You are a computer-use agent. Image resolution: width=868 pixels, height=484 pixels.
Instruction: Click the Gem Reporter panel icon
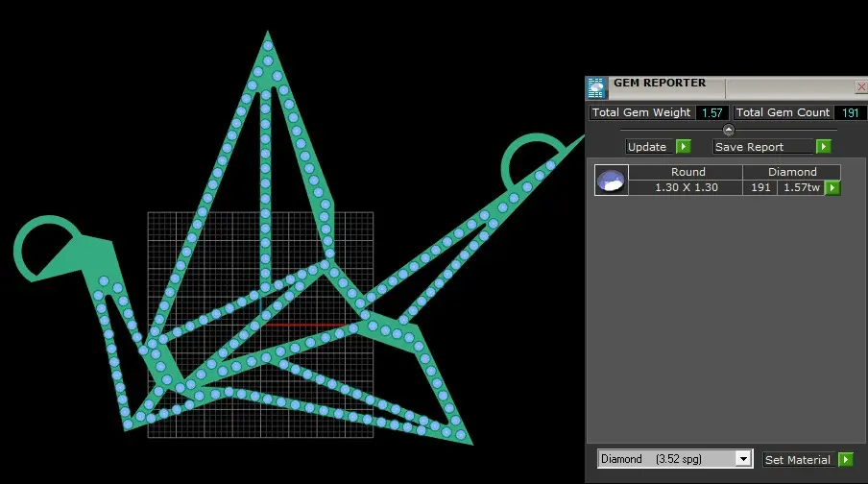point(595,87)
